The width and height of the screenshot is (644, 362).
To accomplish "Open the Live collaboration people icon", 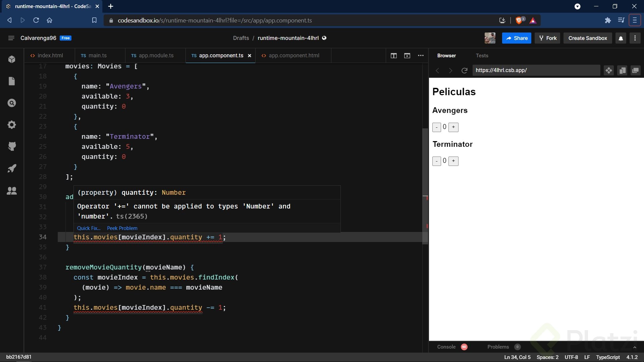I will click(12, 191).
